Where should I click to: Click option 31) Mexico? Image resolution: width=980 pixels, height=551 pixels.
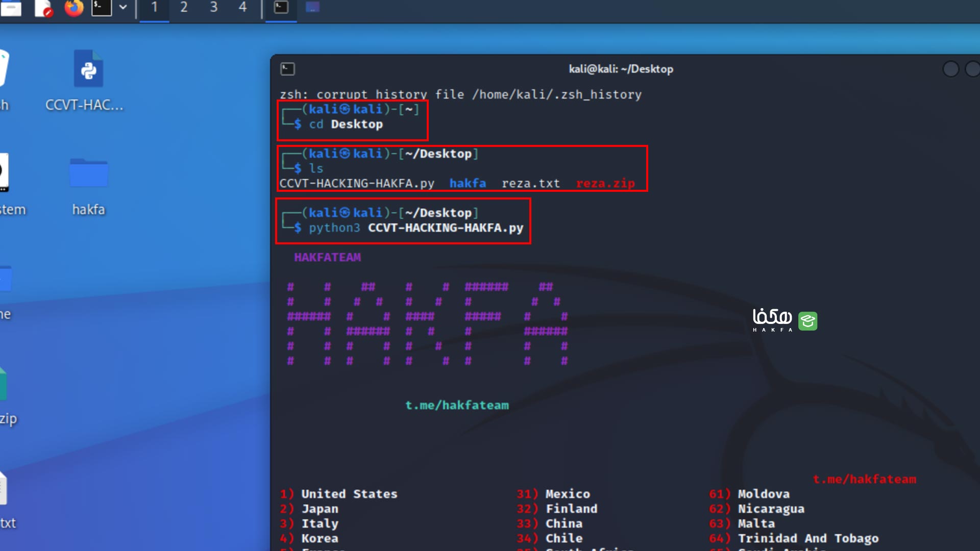click(x=553, y=494)
